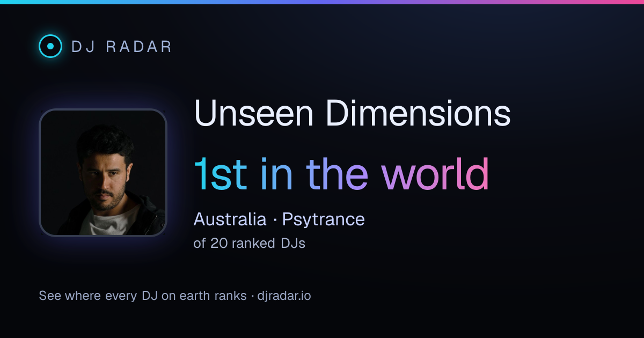Open the Unseen Dimensions DJ portrait thumbnail
This screenshot has width=644, height=338.
pos(103,173)
